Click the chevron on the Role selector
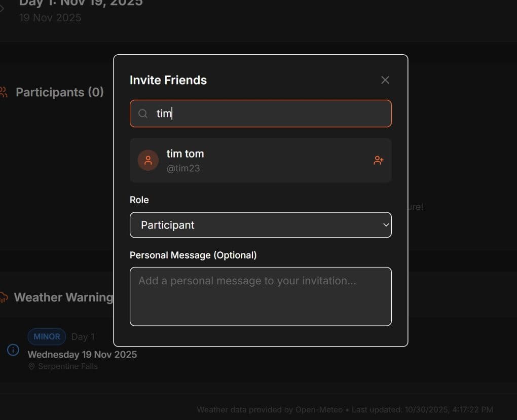The height and width of the screenshot is (420, 517). (386, 225)
